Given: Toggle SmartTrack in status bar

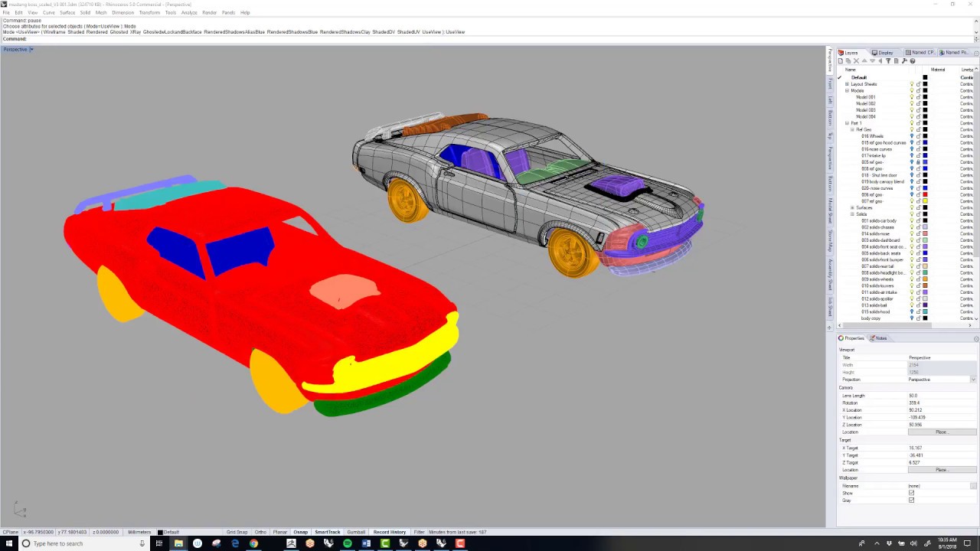Looking at the screenshot, I should click(327, 532).
